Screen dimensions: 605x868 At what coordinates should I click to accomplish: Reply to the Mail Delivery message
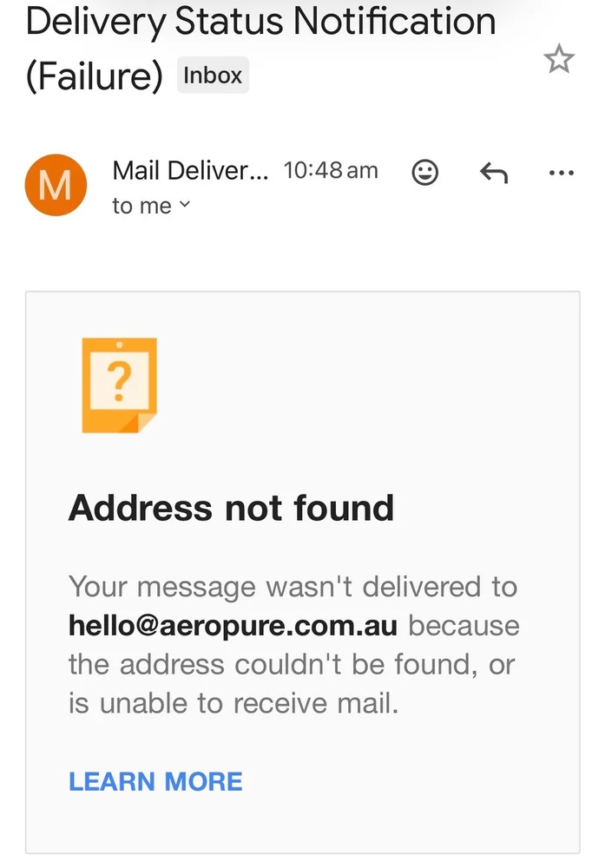tap(494, 173)
